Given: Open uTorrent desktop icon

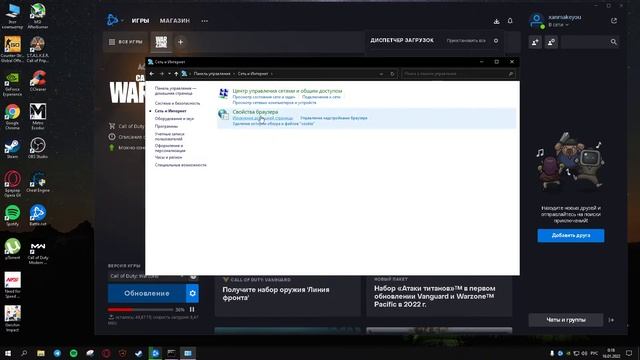Looking at the screenshot, I should coord(12,249).
